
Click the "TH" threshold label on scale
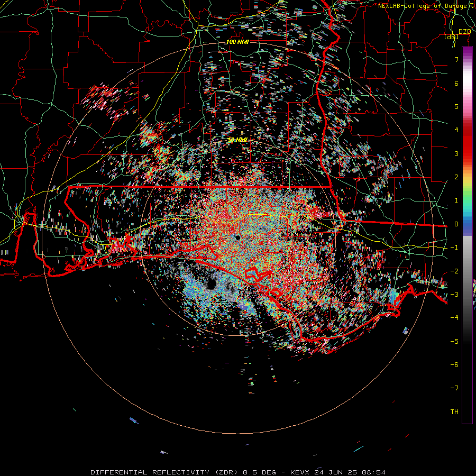point(454,412)
